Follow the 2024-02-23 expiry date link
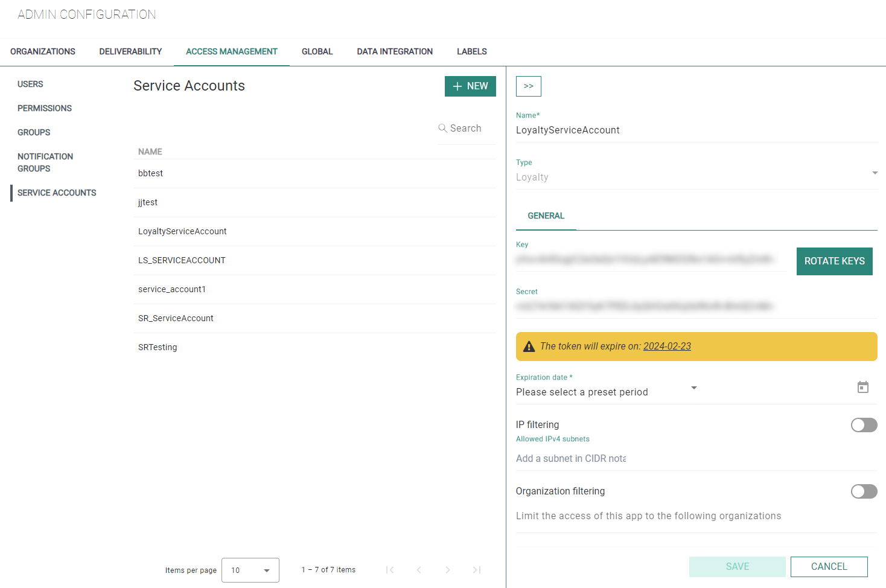This screenshot has width=886, height=588. click(667, 347)
